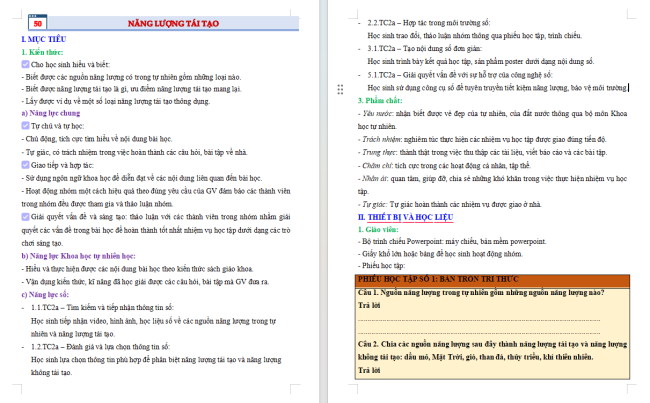Click the 'a) Năng lực chung' purple heading

tap(51, 113)
